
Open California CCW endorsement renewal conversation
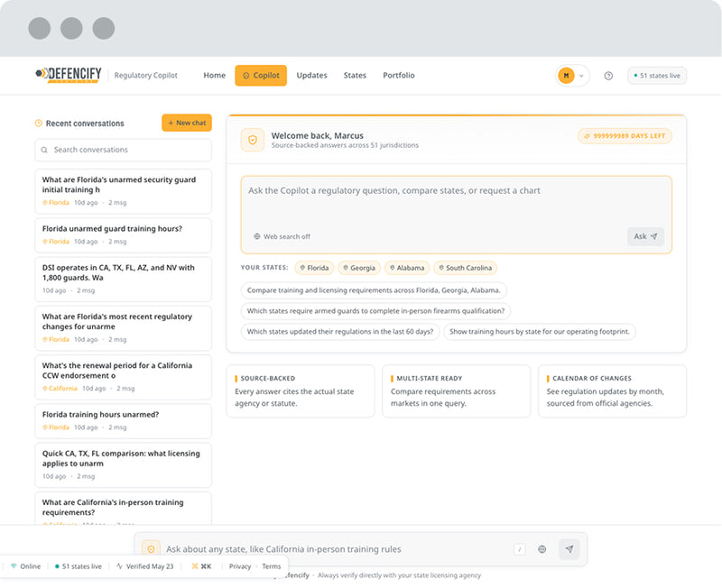pyautogui.click(x=124, y=377)
